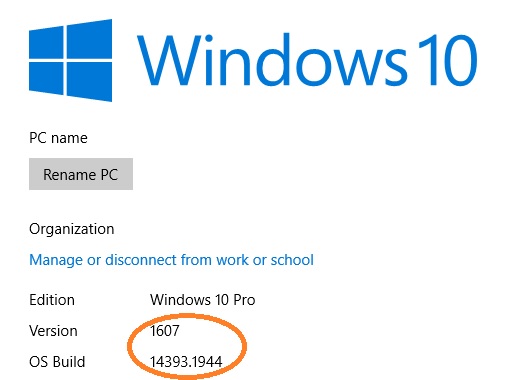508x380 pixels.
Task: Click the lower-right pane of Windows logo
Action: [x=90, y=81]
